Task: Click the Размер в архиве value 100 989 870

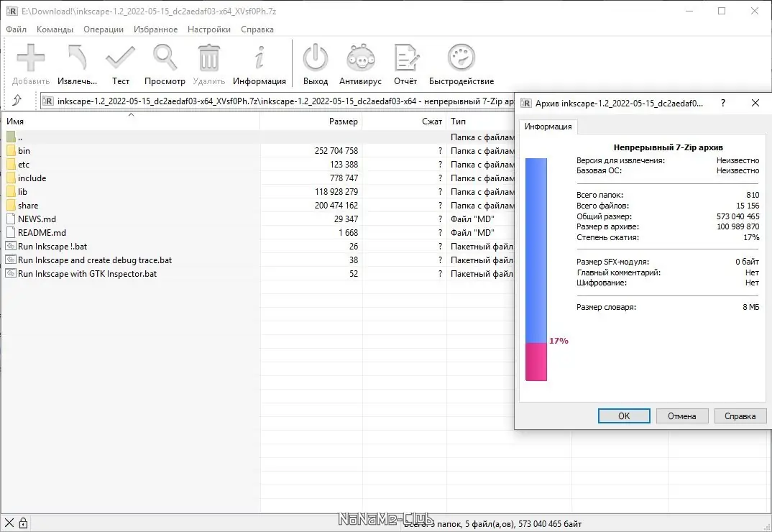Action: 737,226
